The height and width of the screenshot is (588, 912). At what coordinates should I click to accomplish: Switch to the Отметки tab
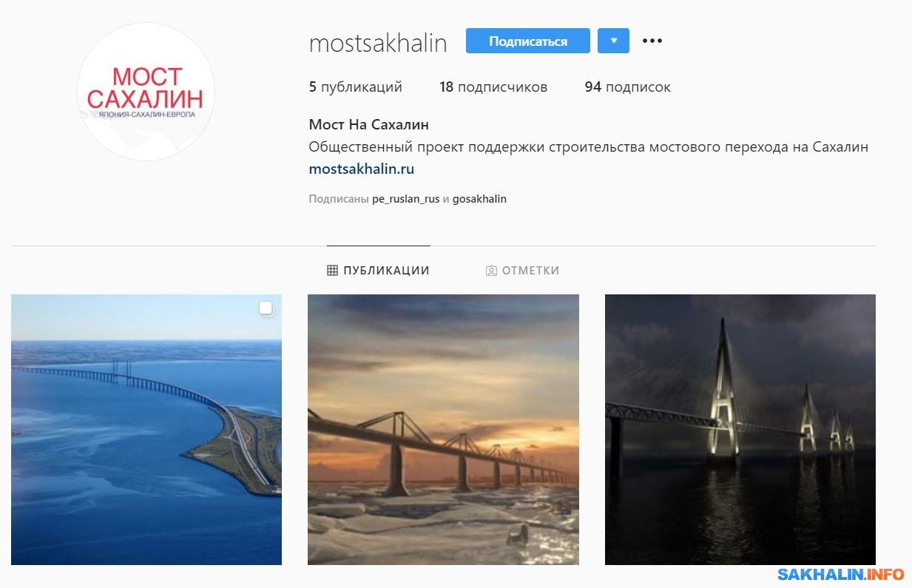[x=523, y=271]
